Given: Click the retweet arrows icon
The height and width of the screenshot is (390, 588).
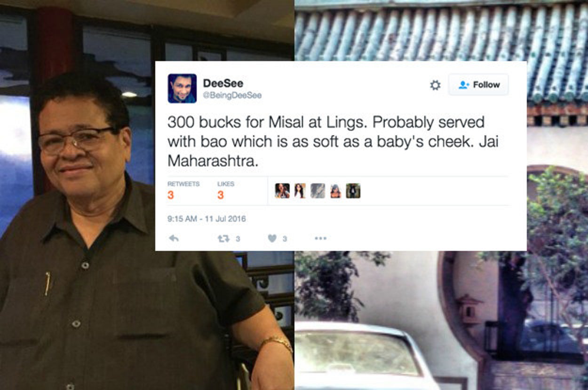Looking at the screenshot, I should (223, 238).
